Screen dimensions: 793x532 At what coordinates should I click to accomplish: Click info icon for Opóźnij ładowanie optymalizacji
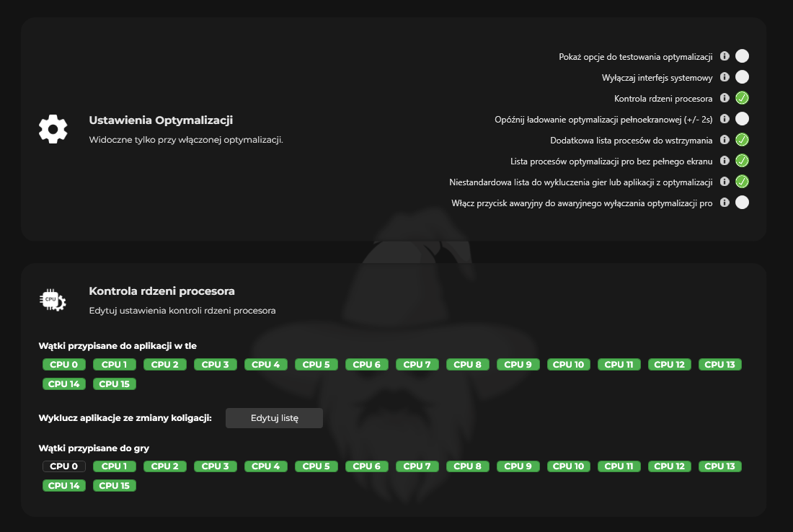(x=725, y=119)
